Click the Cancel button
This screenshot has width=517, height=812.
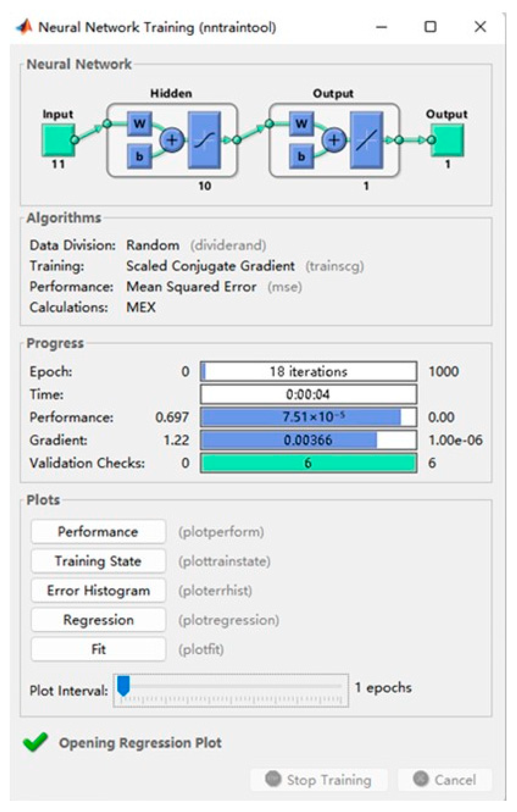click(x=445, y=780)
